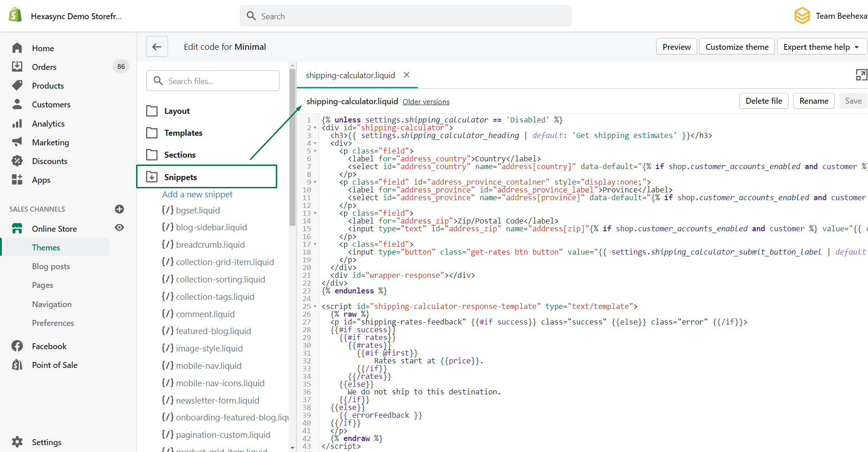This screenshot has width=868, height=452.
Task: Click the Customize theme button
Action: pos(737,47)
